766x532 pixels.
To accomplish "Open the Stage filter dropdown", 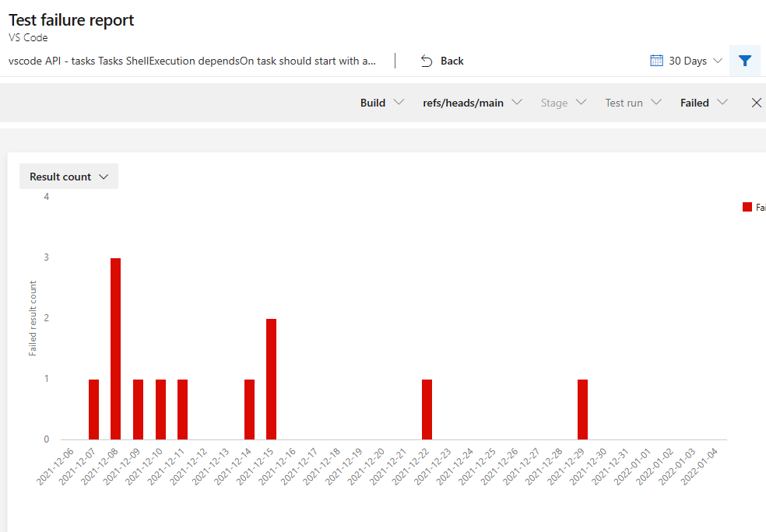I will tap(564, 103).
